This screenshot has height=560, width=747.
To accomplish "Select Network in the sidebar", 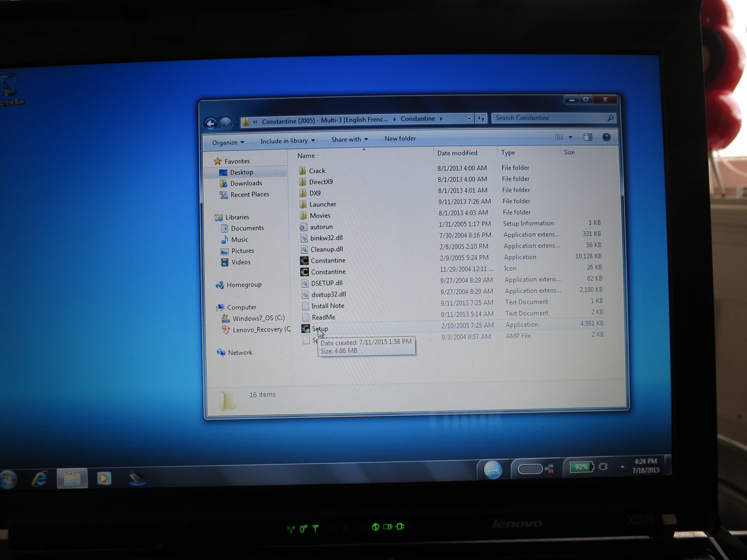I will pyautogui.click(x=240, y=352).
